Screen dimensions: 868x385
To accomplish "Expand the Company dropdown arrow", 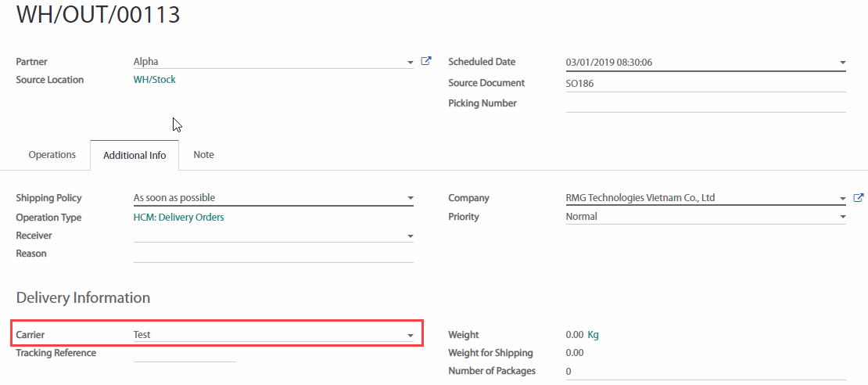I will pyautogui.click(x=842, y=199).
